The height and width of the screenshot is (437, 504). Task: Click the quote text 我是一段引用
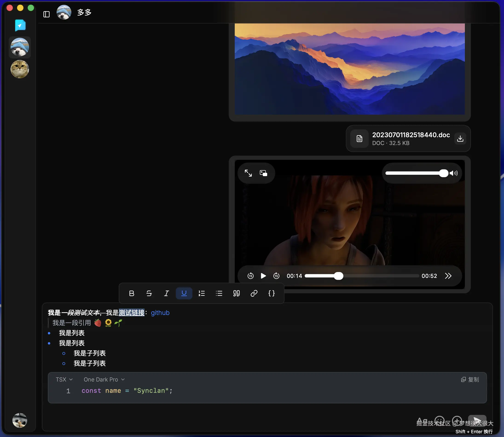72,323
